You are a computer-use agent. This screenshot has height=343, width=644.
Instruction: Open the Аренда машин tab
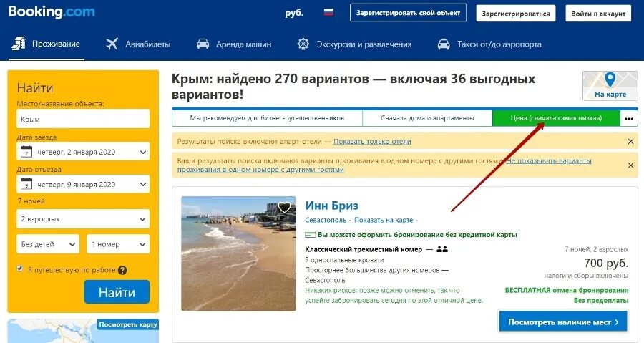coord(234,44)
